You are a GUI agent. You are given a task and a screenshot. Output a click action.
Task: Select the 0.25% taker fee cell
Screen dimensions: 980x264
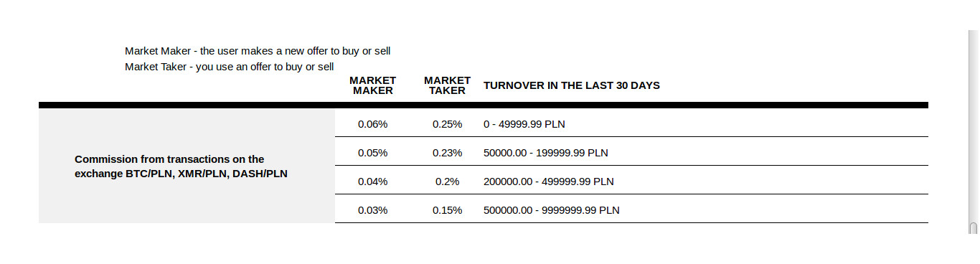tap(447, 124)
